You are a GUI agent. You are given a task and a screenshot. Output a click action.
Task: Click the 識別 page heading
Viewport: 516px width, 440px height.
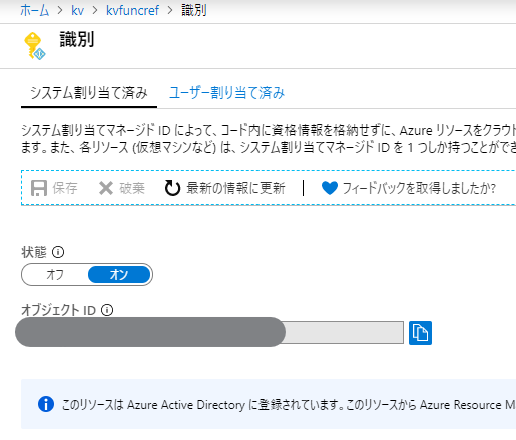point(77,39)
